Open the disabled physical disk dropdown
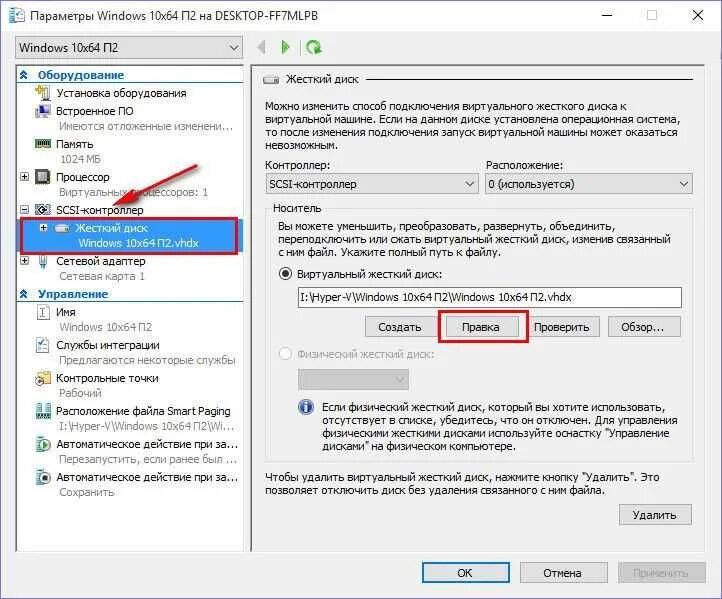 353,380
